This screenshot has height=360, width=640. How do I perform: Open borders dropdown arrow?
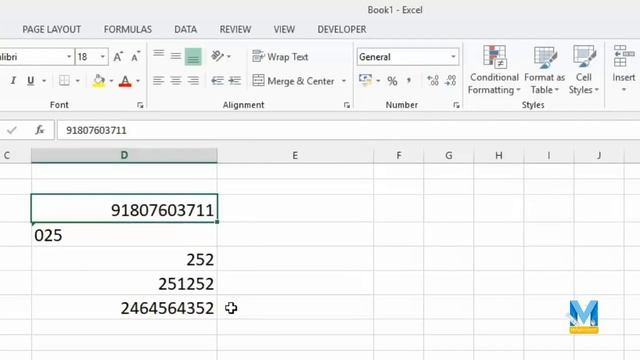pyautogui.click(x=78, y=81)
